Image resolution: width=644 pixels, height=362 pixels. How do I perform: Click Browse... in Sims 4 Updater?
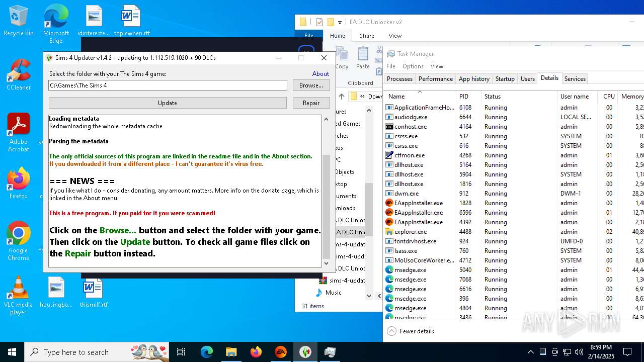(311, 85)
